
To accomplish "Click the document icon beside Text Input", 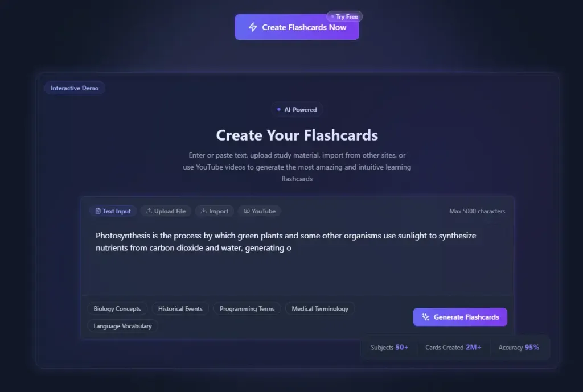I will pyautogui.click(x=98, y=211).
